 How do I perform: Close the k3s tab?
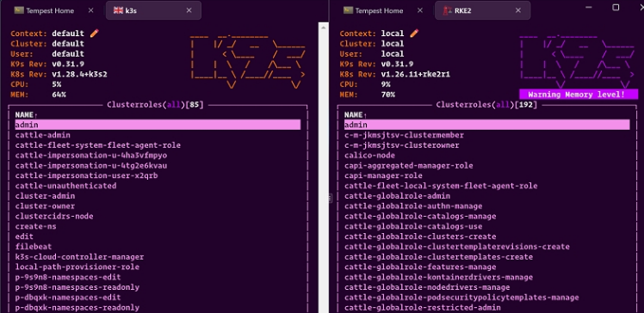(189, 10)
